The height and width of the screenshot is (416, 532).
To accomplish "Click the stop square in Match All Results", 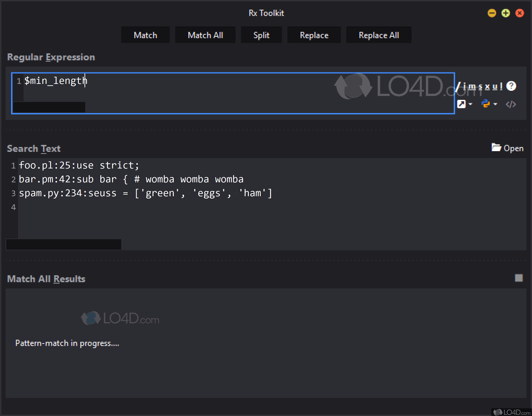I will coord(519,278).
